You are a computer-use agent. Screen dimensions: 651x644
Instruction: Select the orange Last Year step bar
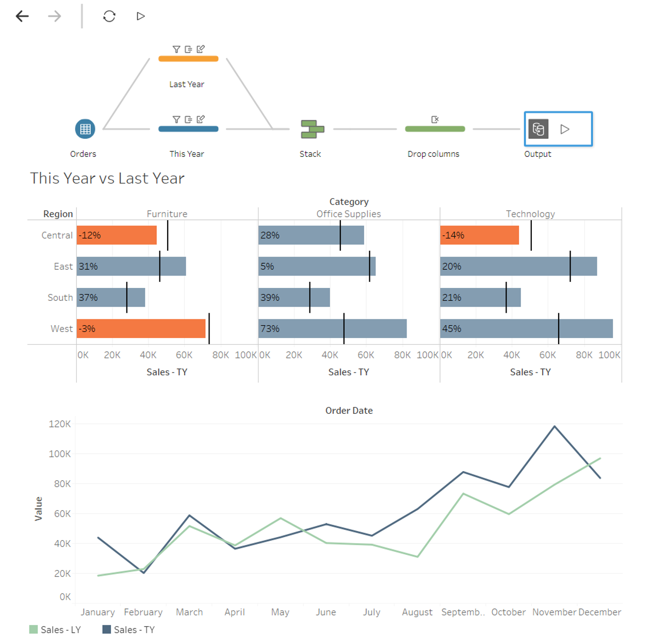tap(188, 59)
